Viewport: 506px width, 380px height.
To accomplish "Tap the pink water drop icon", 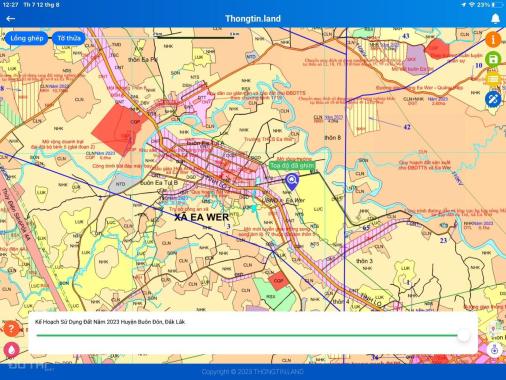I will (x=11, y=350).
